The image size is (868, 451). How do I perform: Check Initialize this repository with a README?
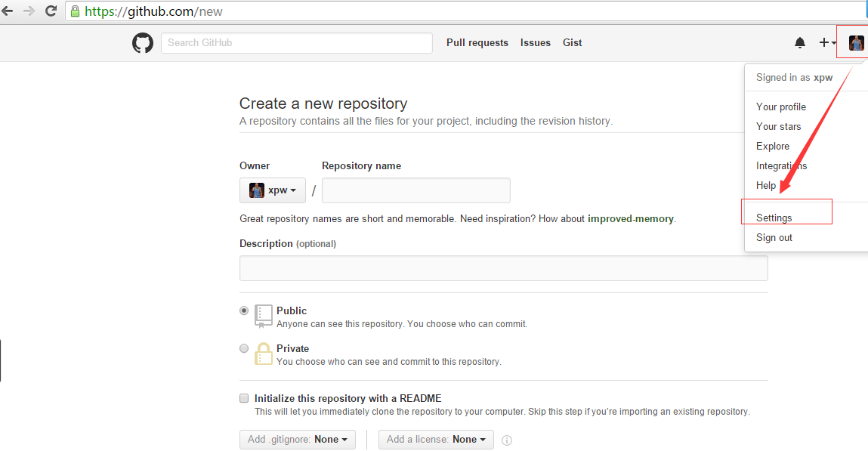tap(244, 398)
